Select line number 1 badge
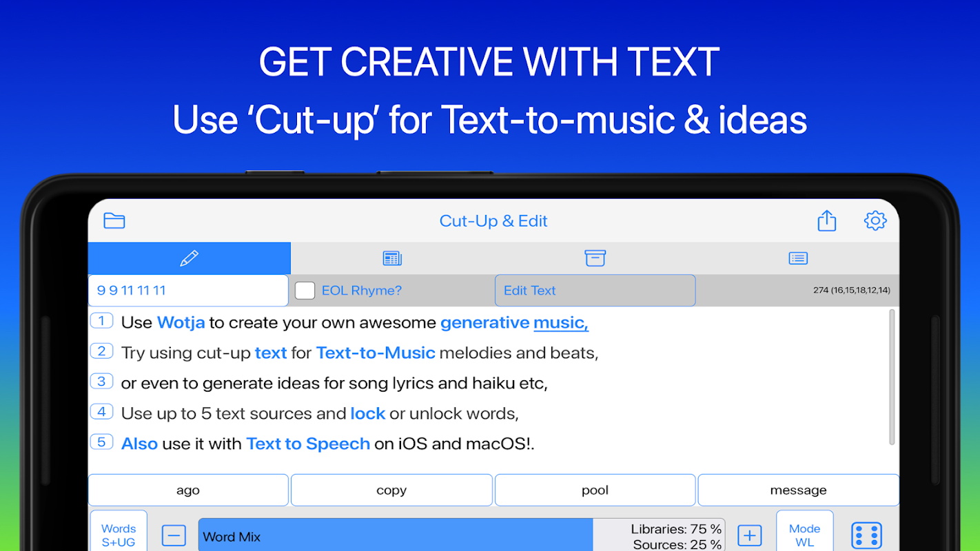980x551 pixels. coord(101,321)
